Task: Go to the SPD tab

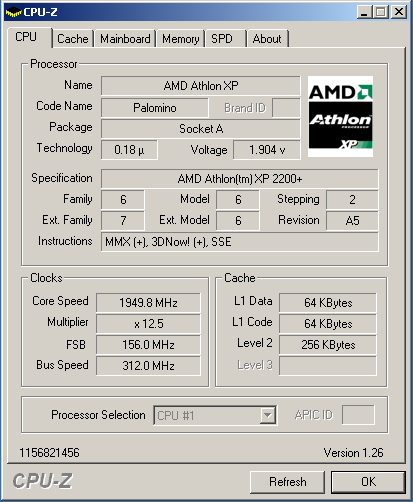Action: [x=226, y=39]
